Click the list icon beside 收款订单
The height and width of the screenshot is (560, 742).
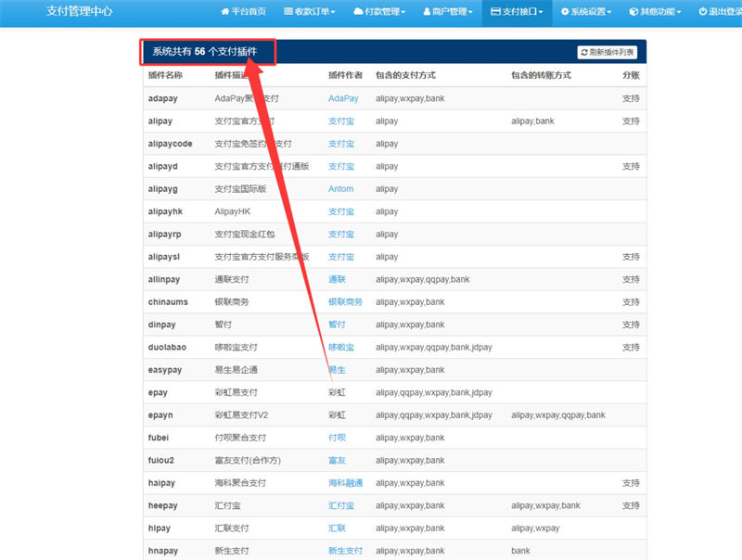(287, 12)
